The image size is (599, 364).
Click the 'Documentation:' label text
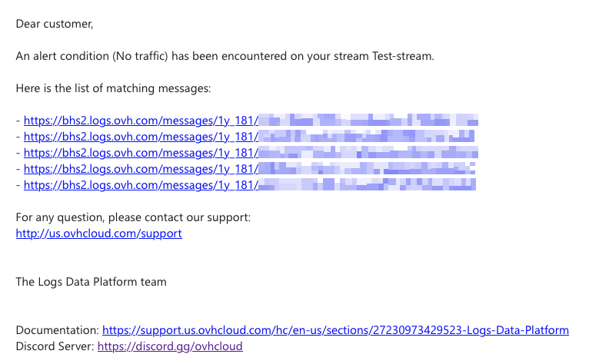click(58, 330)
